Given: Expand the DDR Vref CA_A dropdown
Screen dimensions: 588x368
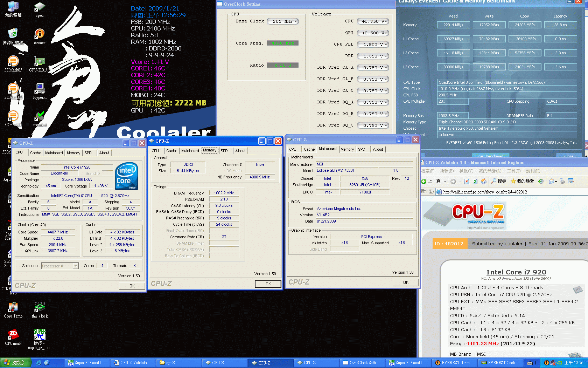Looking at the screenshot, I should click(x=386, y=68).
